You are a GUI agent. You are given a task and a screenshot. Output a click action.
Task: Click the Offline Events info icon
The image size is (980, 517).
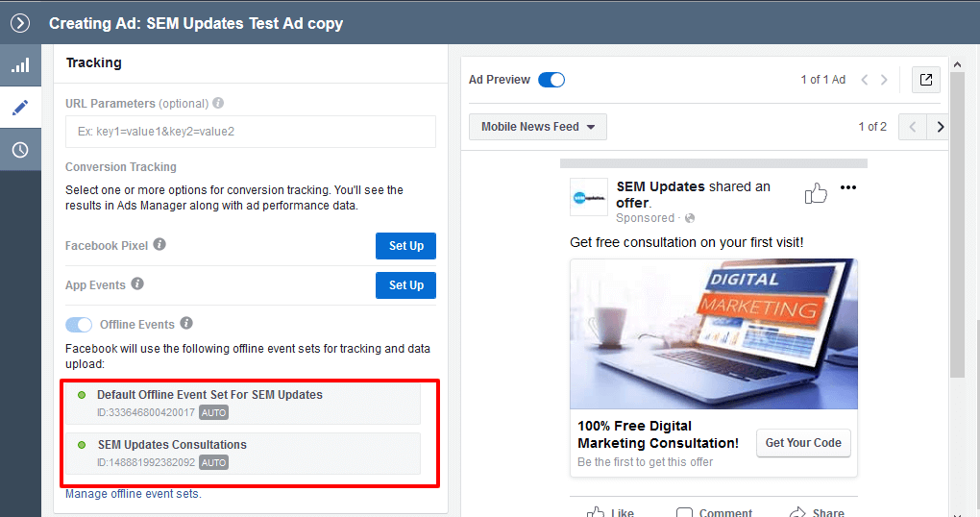pos(186,323)
